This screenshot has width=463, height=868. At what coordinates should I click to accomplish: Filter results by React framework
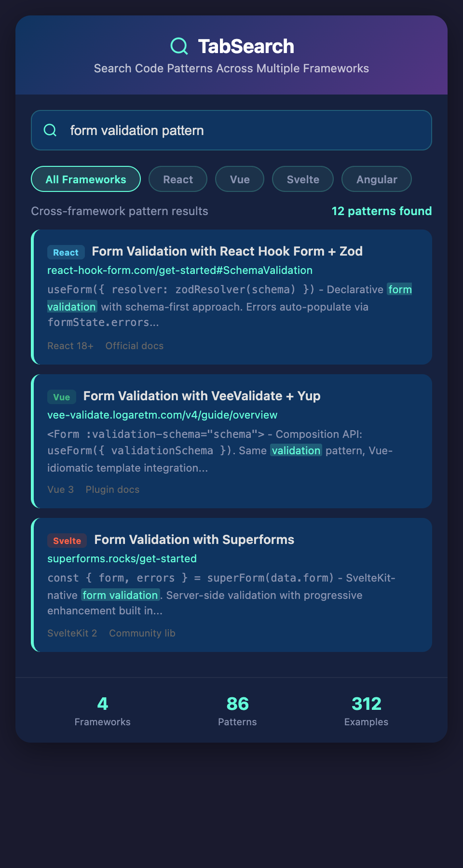pos(177,179)
